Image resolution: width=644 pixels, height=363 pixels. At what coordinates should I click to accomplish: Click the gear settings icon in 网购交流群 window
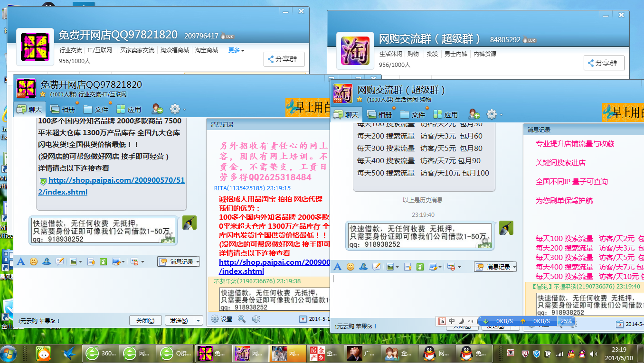coord(492,114)
